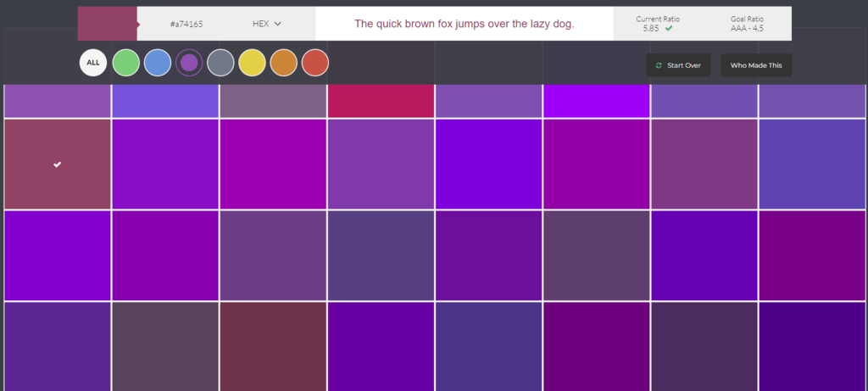
Task: Click the ALL colors filter button
Action: coord(93,63)
